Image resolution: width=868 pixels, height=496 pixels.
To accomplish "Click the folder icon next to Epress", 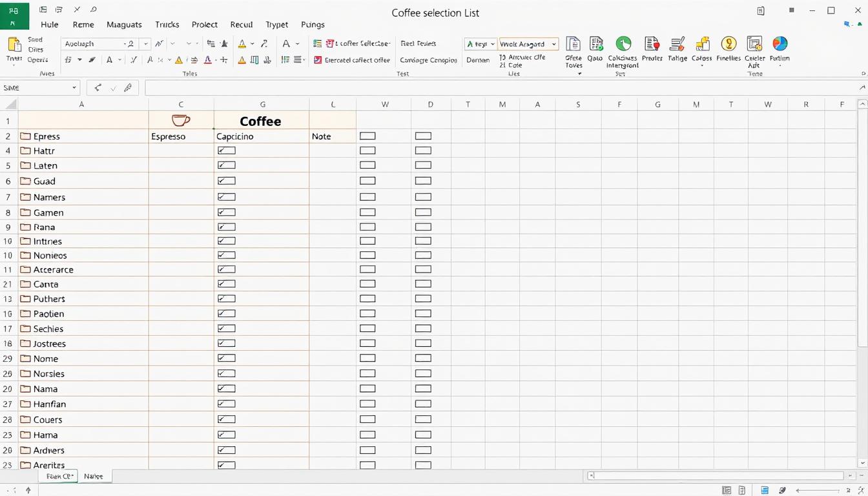I will click(x=26, y=136).
